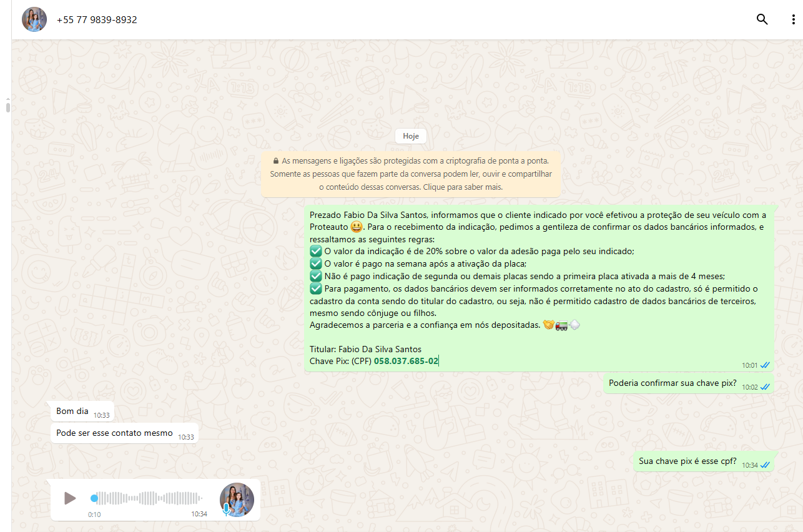The height and width of the screenshot is (532, 803).
Task: Click the "Hoje" date chip
Action: pyautogui.click(x=410, y=136)
